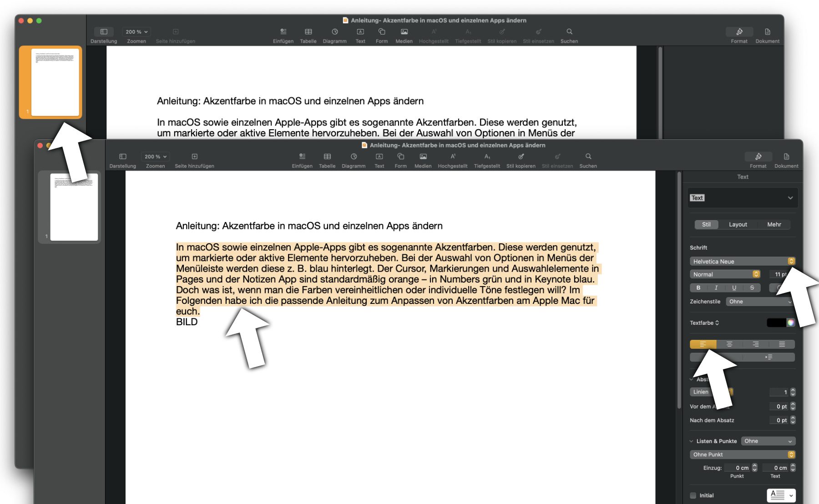Collapse Listen & Punkte section
This screenshot has width=819, height=504.
[692, 441]
